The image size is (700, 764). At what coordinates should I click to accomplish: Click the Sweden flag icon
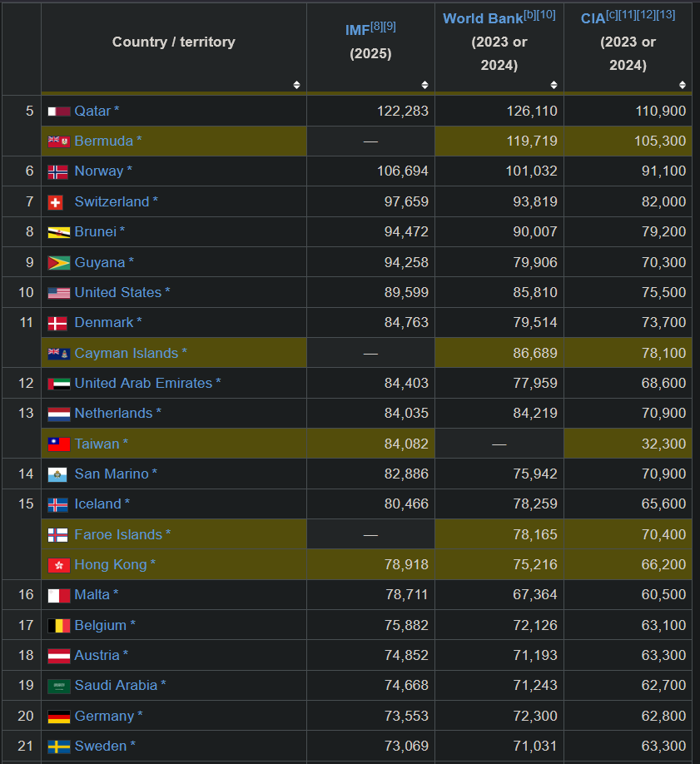tap(59, 747)
